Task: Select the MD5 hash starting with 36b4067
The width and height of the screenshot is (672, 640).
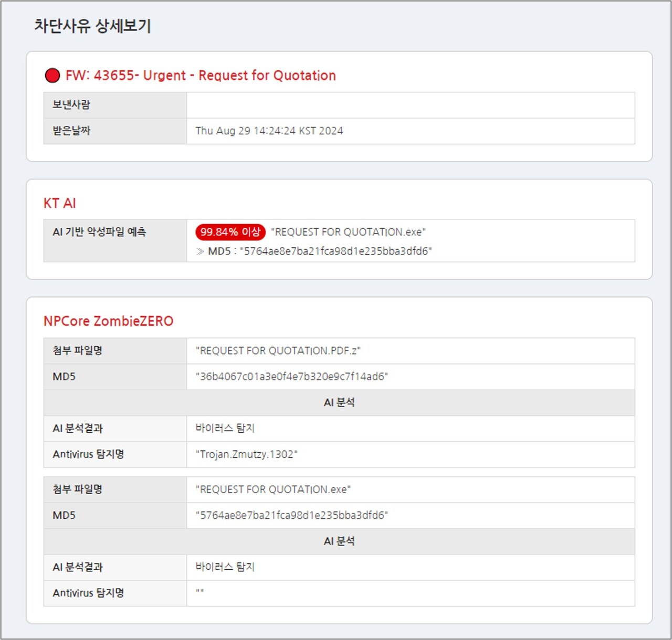Action: pyautogui.click(x=291, y=377)
